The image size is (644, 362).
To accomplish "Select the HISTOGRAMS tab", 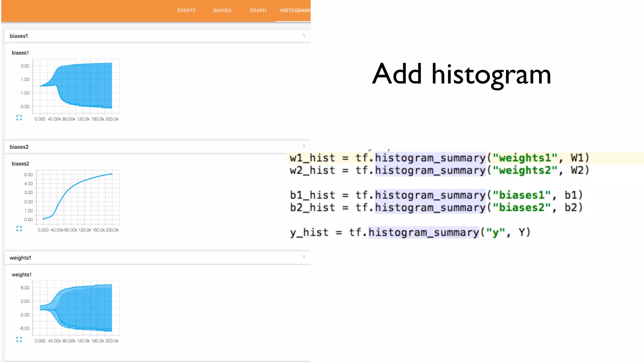I will click(x=295, y=10).
